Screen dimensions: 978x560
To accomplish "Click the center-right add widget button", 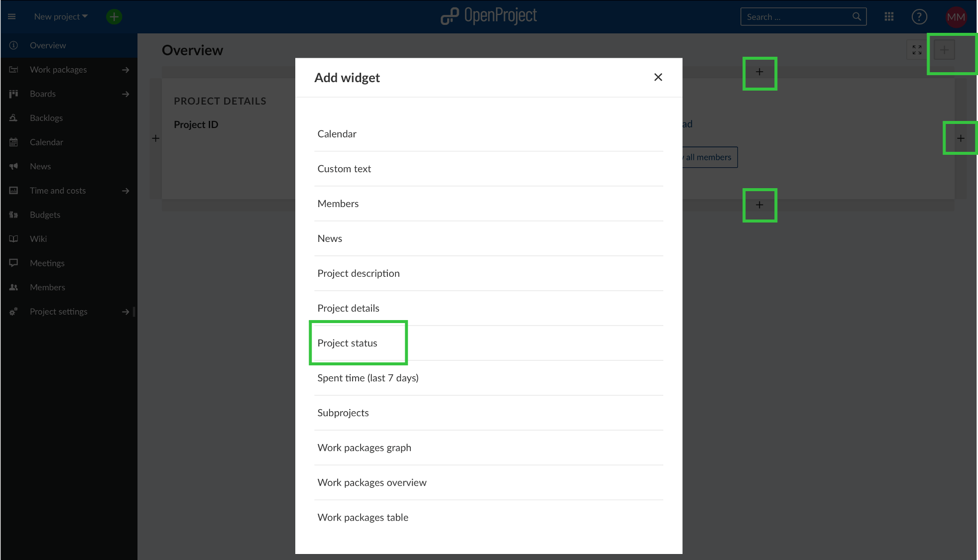I will pos(961,138).
